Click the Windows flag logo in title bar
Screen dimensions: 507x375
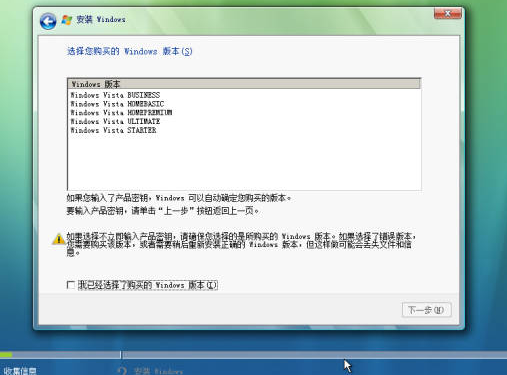coord(67,20)
